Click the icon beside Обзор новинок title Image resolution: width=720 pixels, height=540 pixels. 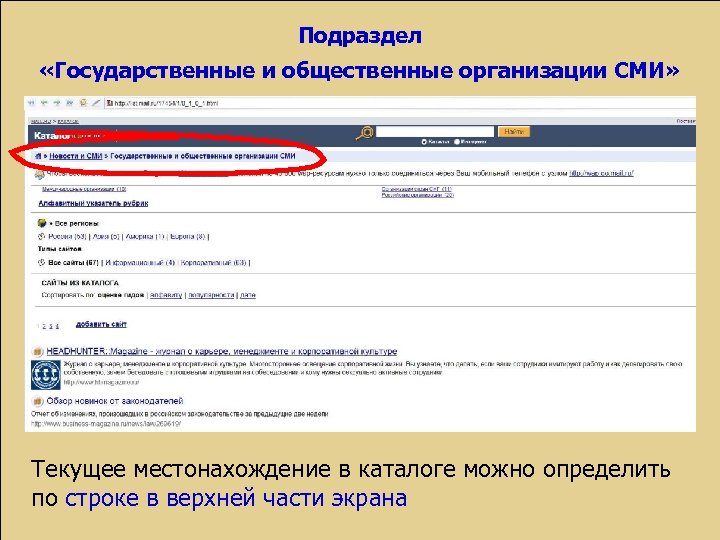pyautogui.click(x=38, y=401)
